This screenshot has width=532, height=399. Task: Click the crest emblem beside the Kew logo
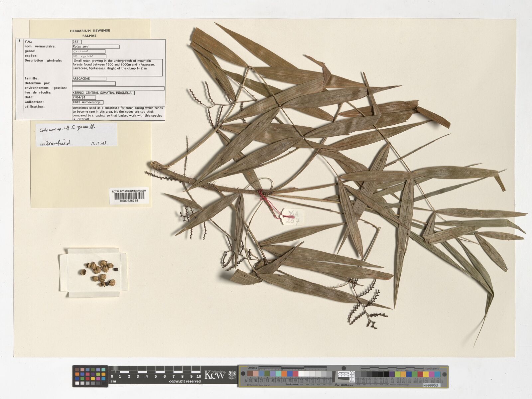(x=231, y=375)
